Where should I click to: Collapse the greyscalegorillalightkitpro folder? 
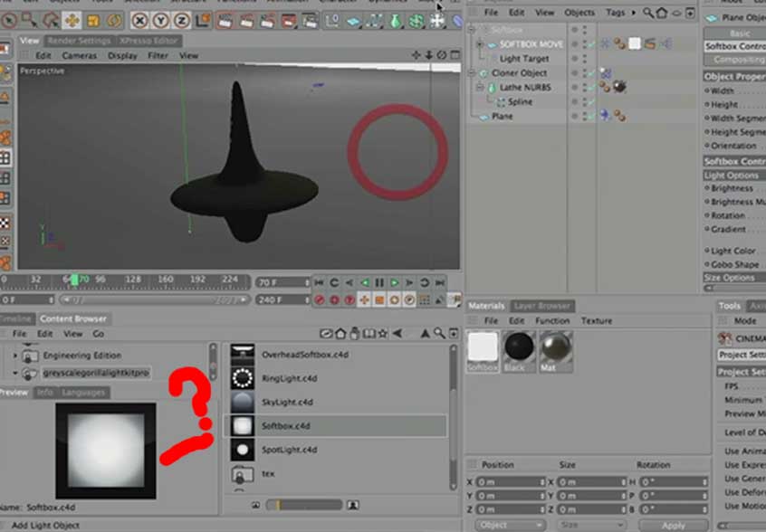14,374
